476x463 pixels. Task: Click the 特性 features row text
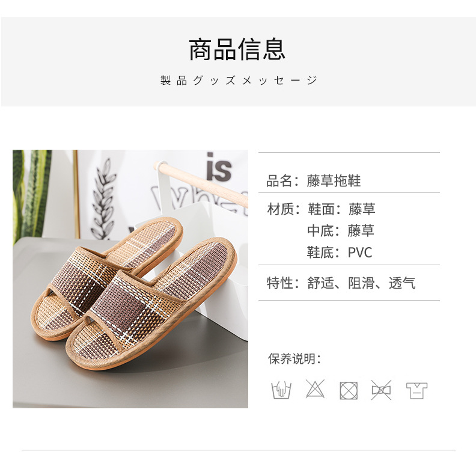pyautogui.click(x=341, y=283)
